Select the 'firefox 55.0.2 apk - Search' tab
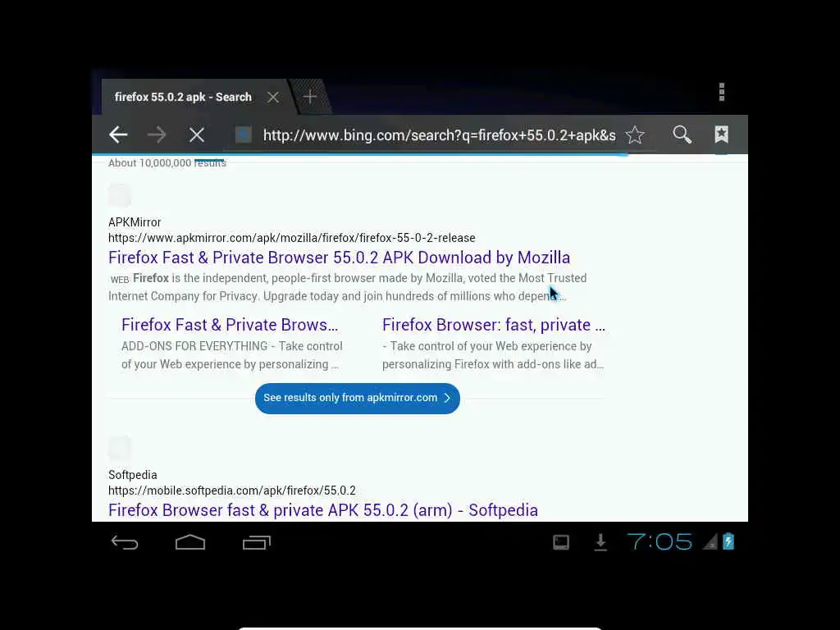 [x=183, y=97]
